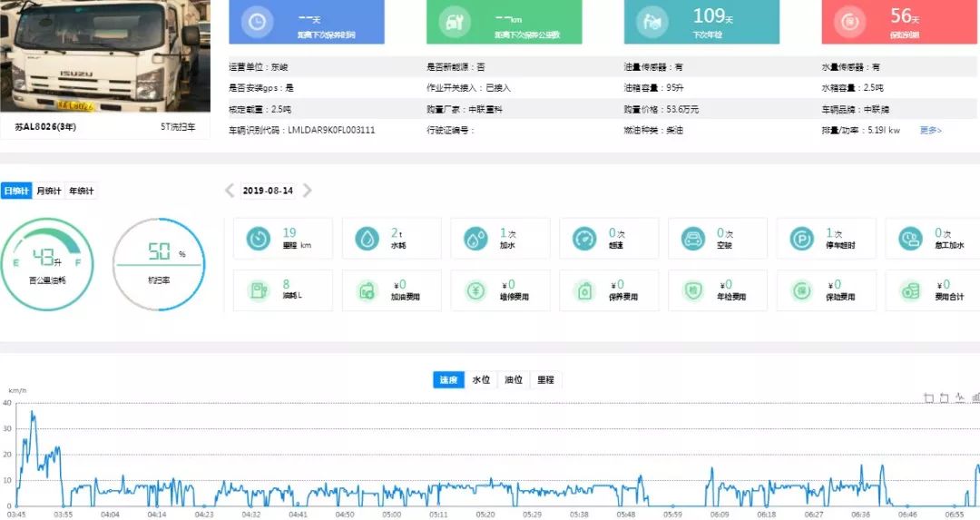Screen dimensions: 980x520
Task: Click the fuel pump 油耗 L icon
Action: click(258, 290)
